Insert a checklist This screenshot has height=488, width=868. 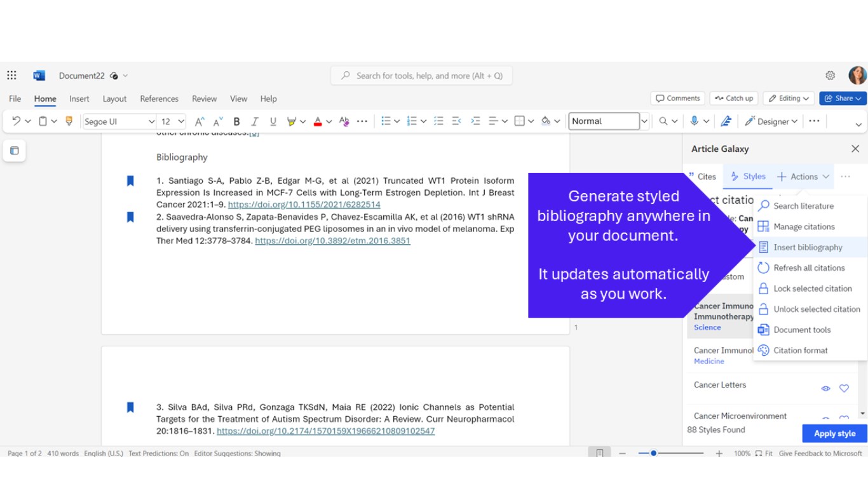click(x=438, y=121)
